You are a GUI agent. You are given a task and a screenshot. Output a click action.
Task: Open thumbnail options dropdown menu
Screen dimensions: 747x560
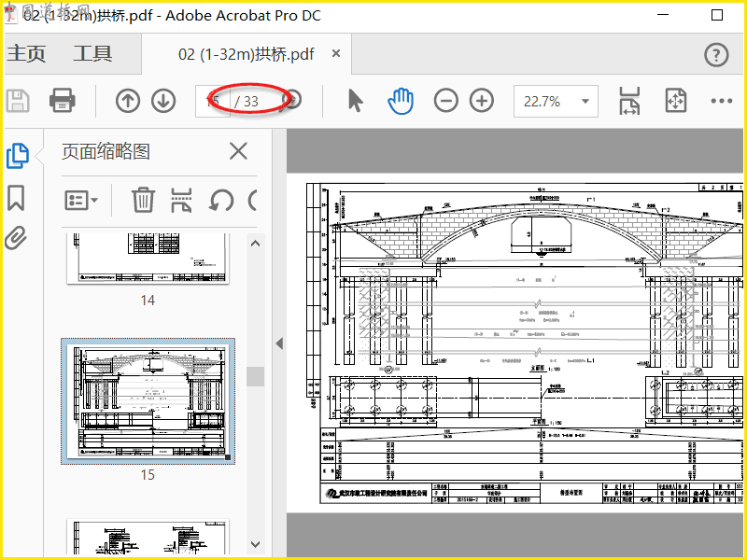tap(81, 201)
